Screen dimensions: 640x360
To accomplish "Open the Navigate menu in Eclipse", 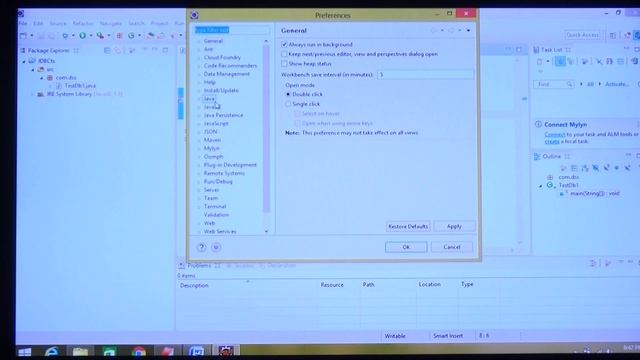I will pyautogui.click(x=111, y=23).
